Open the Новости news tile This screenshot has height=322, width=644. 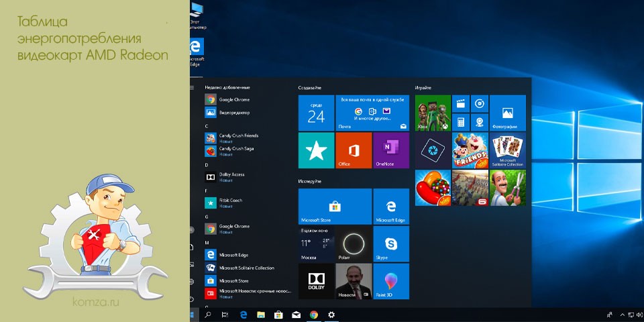pyautogui.click(x=354, y=281)
